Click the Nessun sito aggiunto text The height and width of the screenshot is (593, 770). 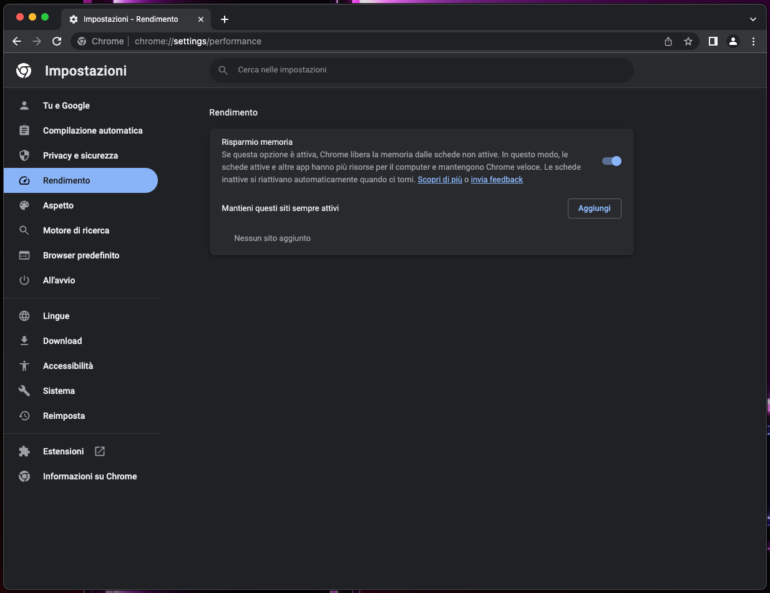coord(272,238)
